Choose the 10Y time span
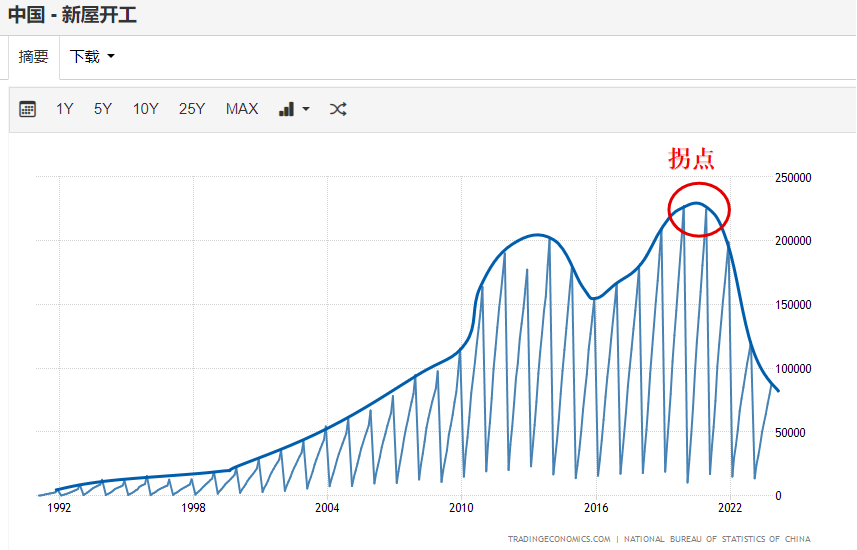This screenshot has height=550, width=857. pyautogui.click(x=146, y=109)
